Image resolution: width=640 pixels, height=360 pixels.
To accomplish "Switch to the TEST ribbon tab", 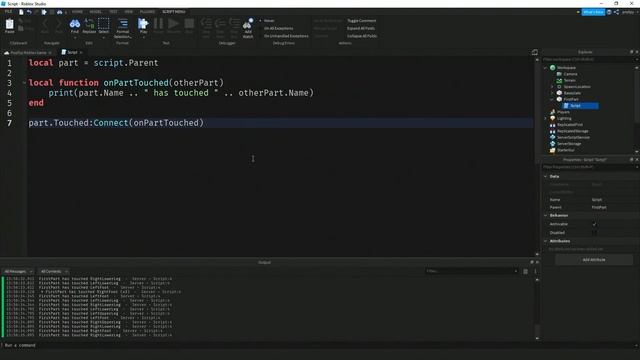I will coord(113,12).
